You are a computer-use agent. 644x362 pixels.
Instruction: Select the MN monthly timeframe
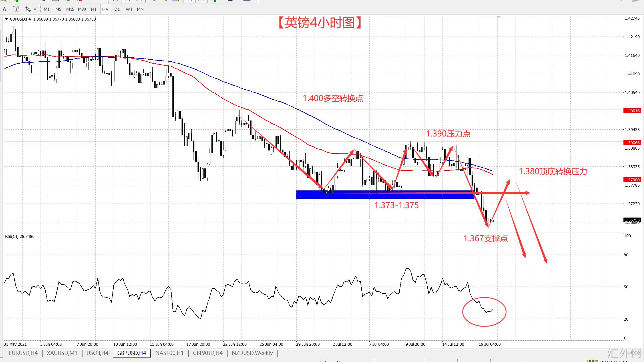click(x=140, y=9)
